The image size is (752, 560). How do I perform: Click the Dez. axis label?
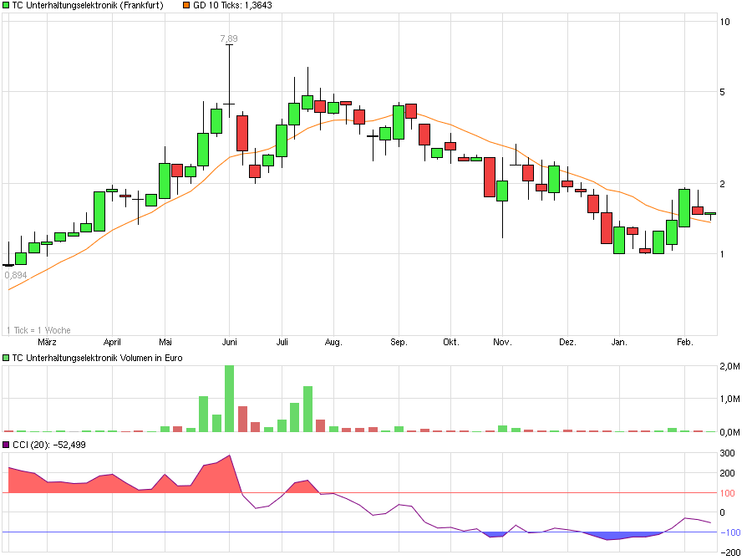pos(567,342)
